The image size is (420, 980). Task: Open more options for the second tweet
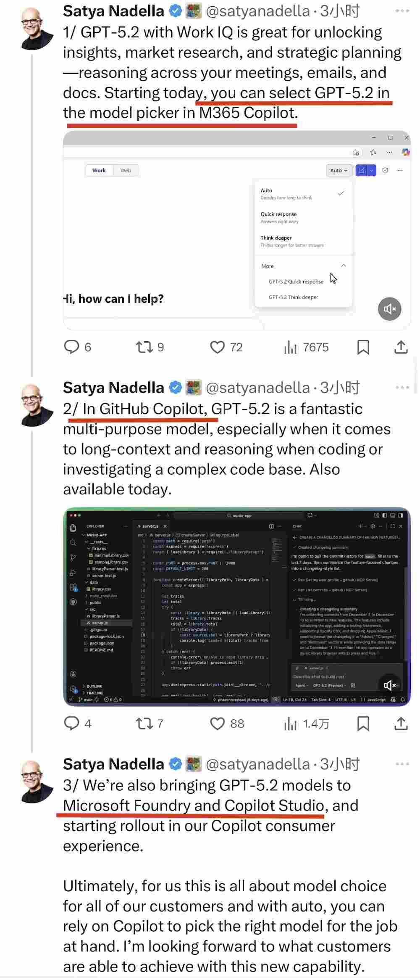point(402,387)
